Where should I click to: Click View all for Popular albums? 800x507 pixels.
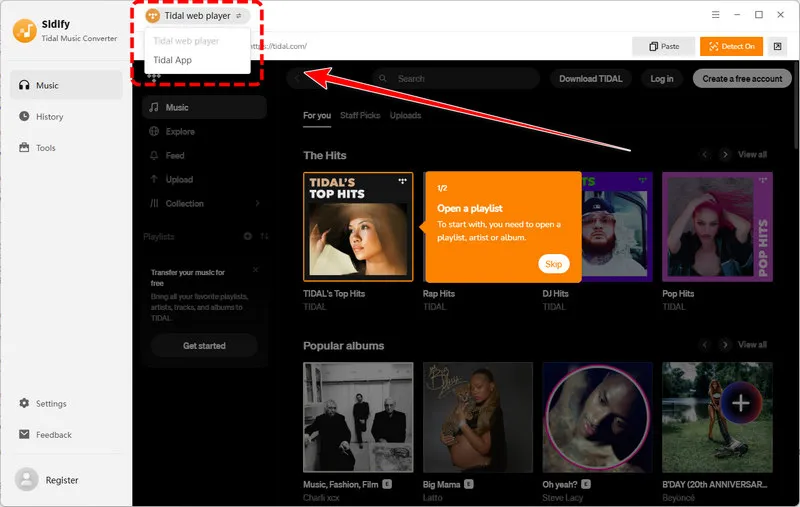pos(752,344)
